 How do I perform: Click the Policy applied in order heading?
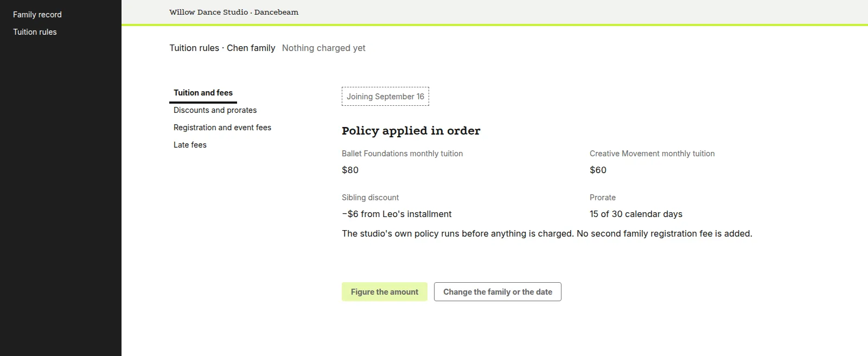coord(411,131)
